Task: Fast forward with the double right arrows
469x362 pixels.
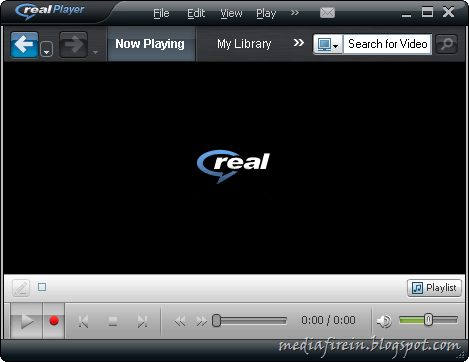Action: tap(201, 321)
